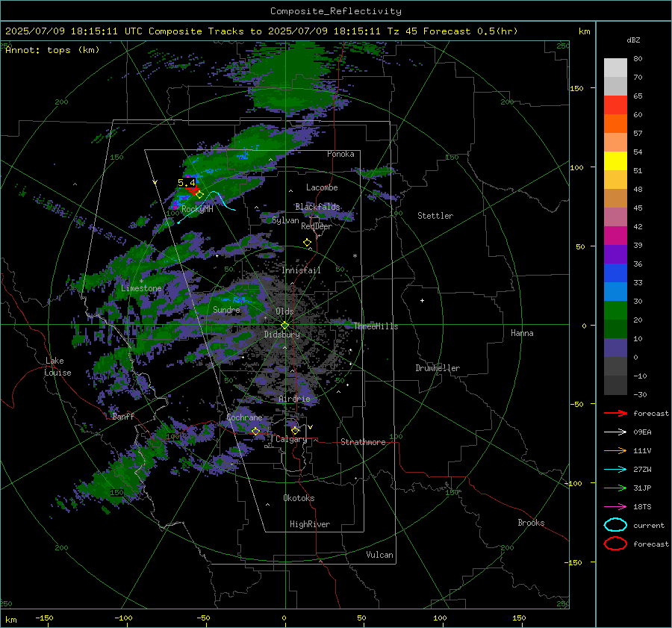Click the Banff label
The height and width of the screenshot is (628, 672).
[123, 417]
